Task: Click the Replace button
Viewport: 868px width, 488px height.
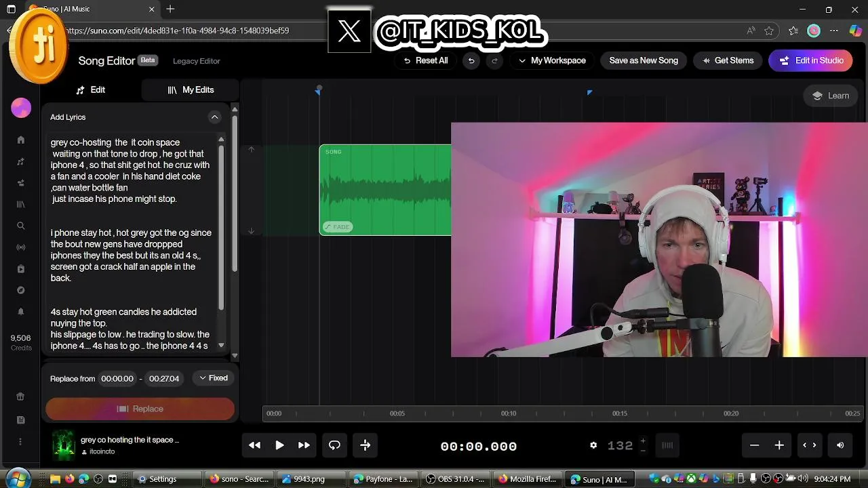Action: [140, 409]
